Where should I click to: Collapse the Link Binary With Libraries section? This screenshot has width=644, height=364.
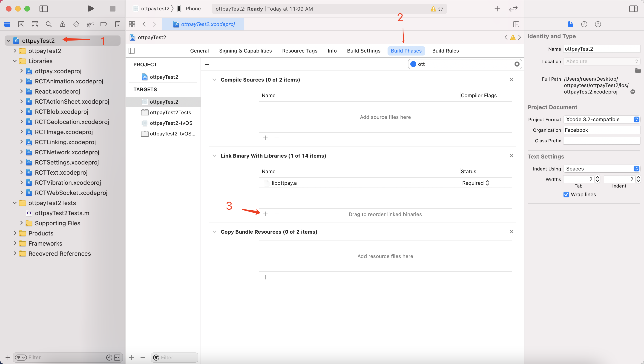[x=214, y=156]
